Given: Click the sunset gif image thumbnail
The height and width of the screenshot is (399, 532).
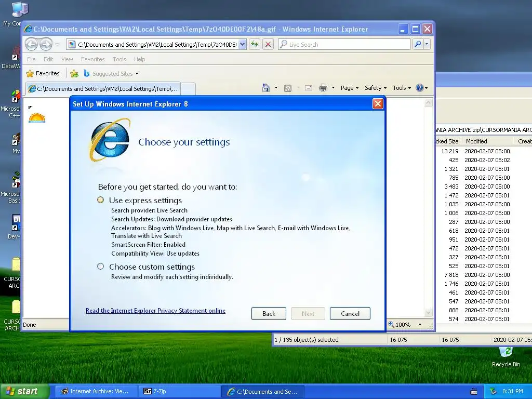Looking at the screenshot, I should coord(37,118).
